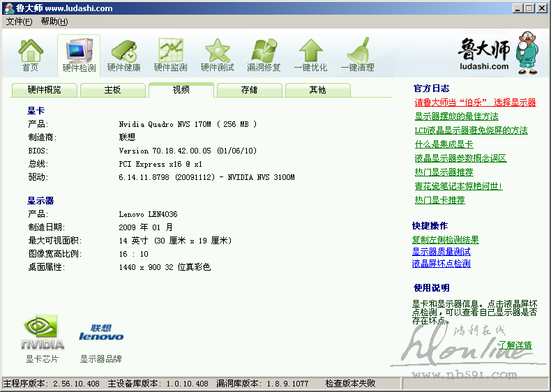Open link 什么是集成显卡

point(444,144)
